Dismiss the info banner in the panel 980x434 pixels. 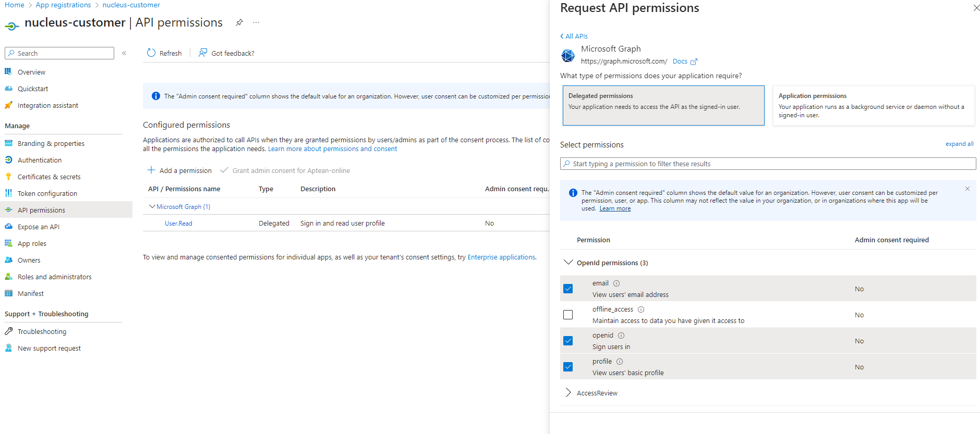click(x=967, y=189)
